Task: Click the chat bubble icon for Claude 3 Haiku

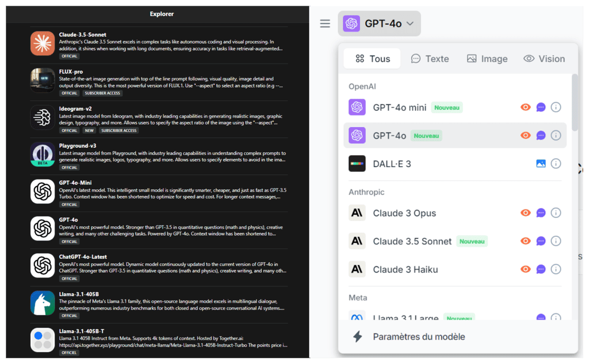Action: tap(540, 270)
